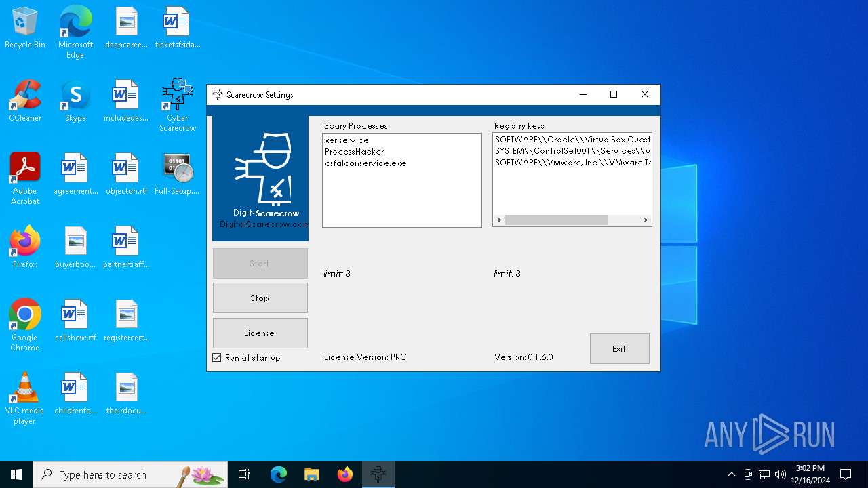Viewport: 868px width, 488px height.
Task: Open Firefox desktop shortcut
Action: (x=25, y=248)
